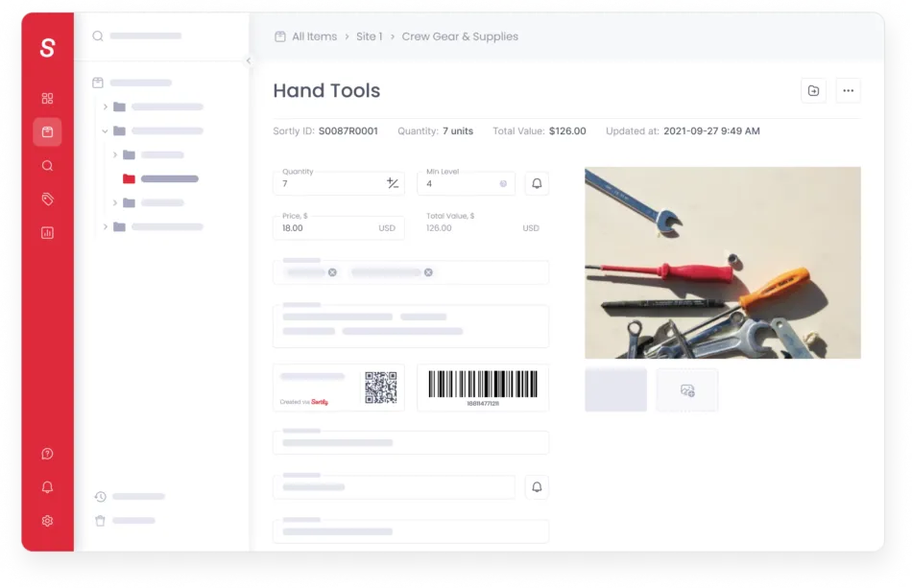Open the three-dots more options menu
Screen dimensions: 912x588
[848, 90]
